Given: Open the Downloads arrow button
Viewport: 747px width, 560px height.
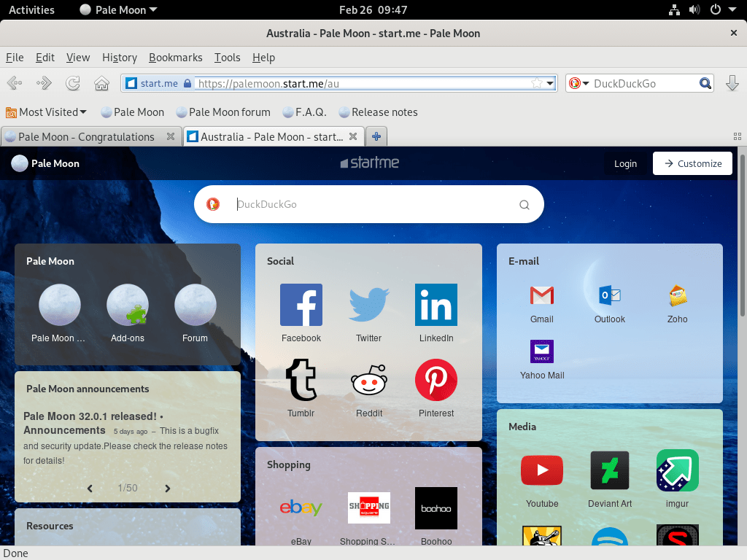Looking at the screenshot, I should click(x=732, y=83).
